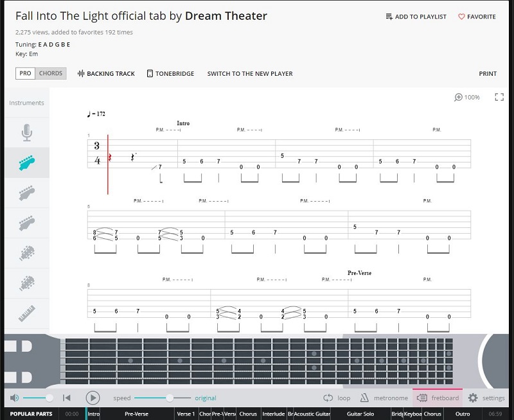Jump to the Intro part in timeline

(94, 414)
